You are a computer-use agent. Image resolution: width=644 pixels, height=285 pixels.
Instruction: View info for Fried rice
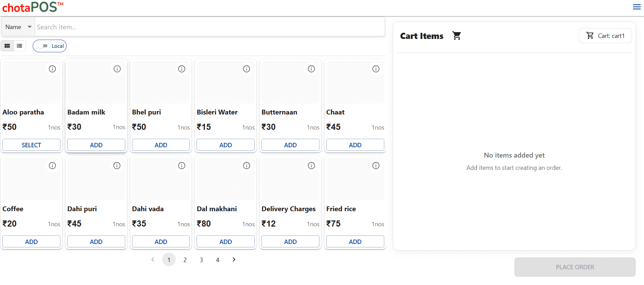pos(376,166)
